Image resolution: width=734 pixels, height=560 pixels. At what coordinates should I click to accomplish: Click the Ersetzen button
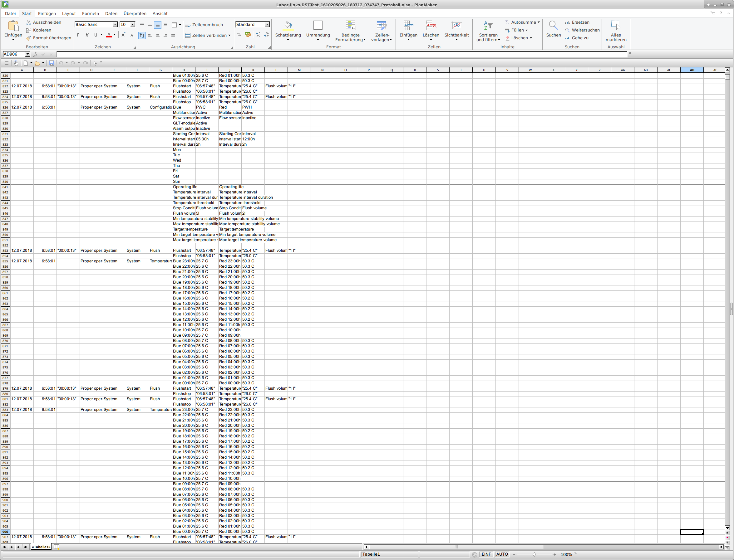tap(577, 22)
